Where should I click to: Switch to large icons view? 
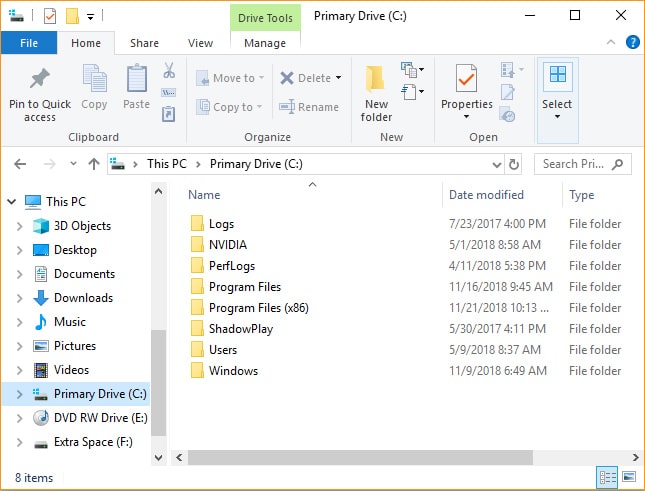pos(629,477)
